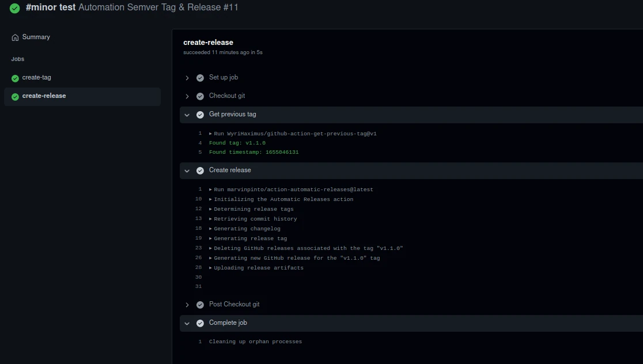Open the Summary page

pyautogui.click(x=36, y=37)
